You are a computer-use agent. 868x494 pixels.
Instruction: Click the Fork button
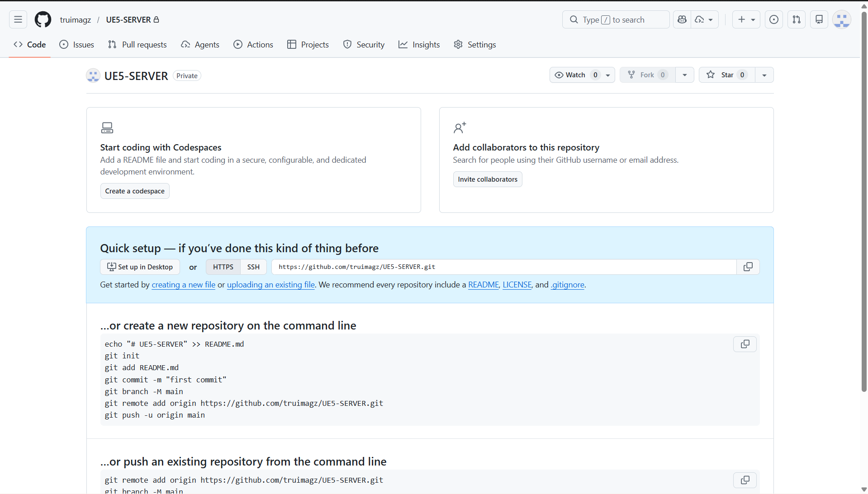click(x=647, y=75)
